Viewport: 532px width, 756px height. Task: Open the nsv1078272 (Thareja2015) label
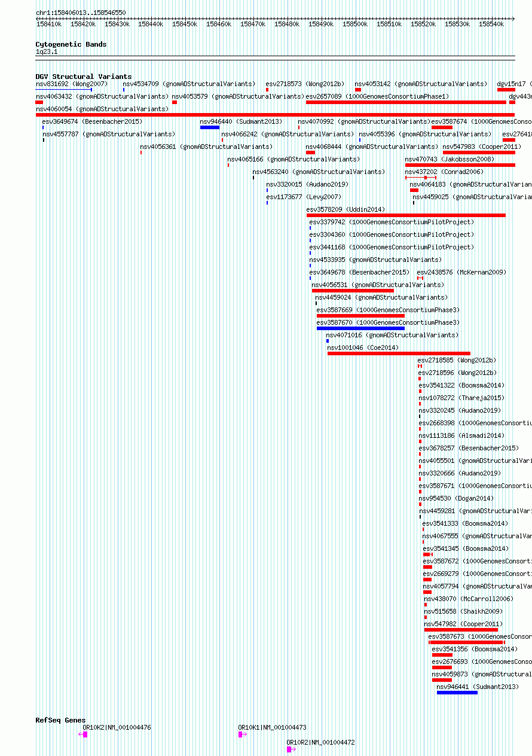461,398
